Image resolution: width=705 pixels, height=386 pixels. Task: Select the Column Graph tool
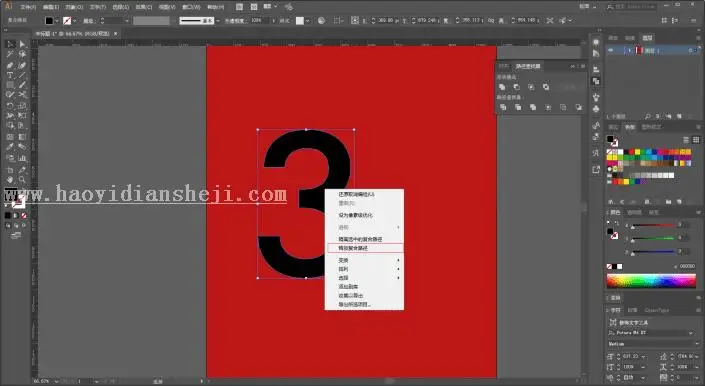point(22,158)
